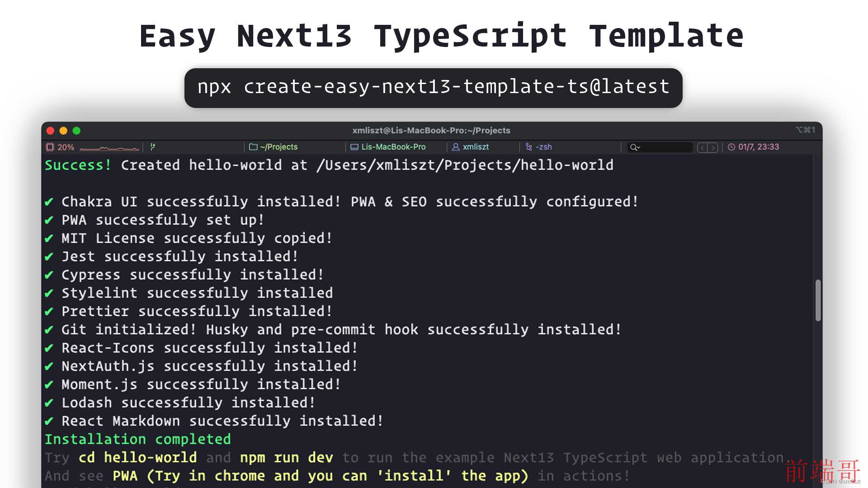Go to previous search result arrow
This screenshot has width=868, height=488.
tap(703, 148)
